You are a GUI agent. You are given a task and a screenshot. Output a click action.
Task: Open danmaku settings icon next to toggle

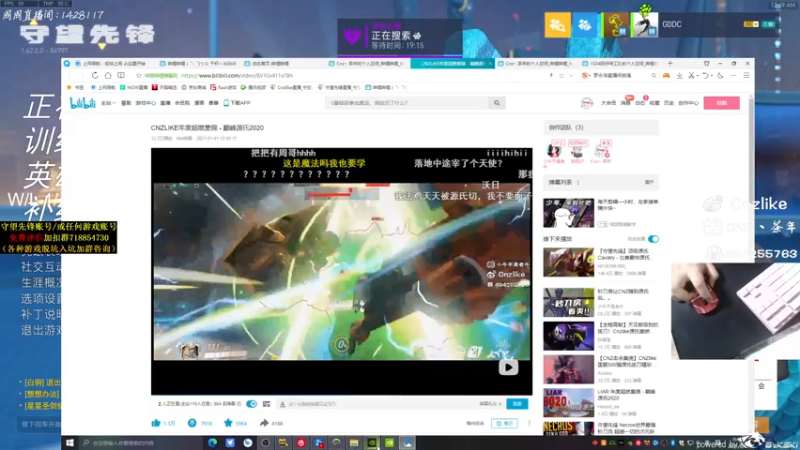[266, 404]
